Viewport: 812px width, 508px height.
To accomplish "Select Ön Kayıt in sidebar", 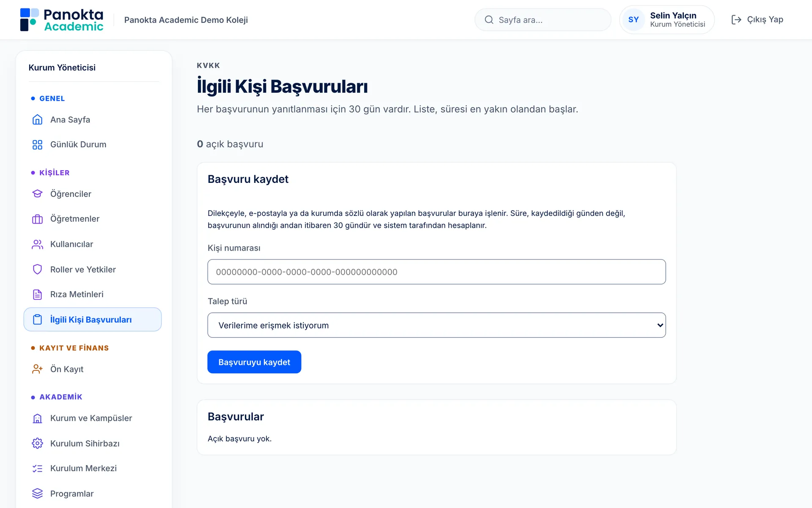I will click(93, 369).
